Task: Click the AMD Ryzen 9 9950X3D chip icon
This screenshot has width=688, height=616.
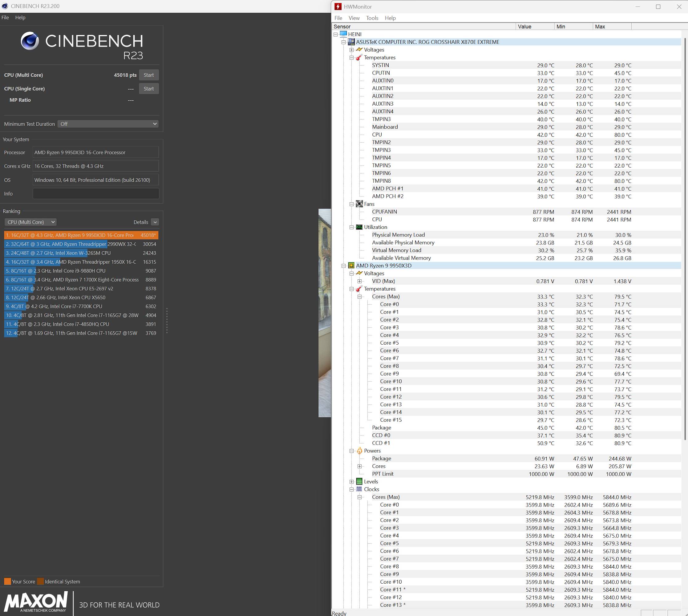Action: tap(351, 266)
